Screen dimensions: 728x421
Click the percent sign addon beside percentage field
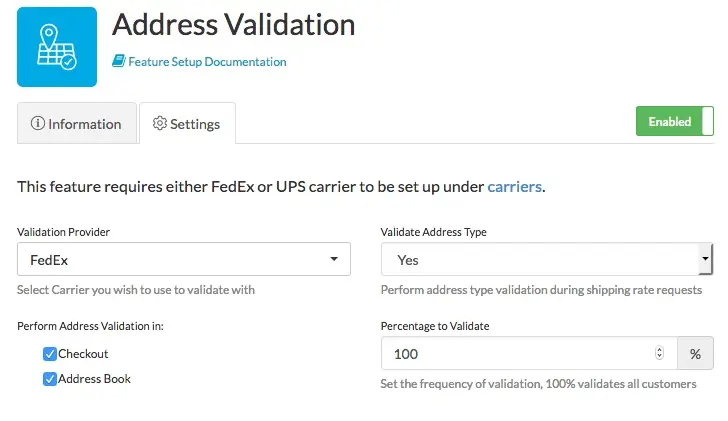pyautogui.click(x=695, y=354)
